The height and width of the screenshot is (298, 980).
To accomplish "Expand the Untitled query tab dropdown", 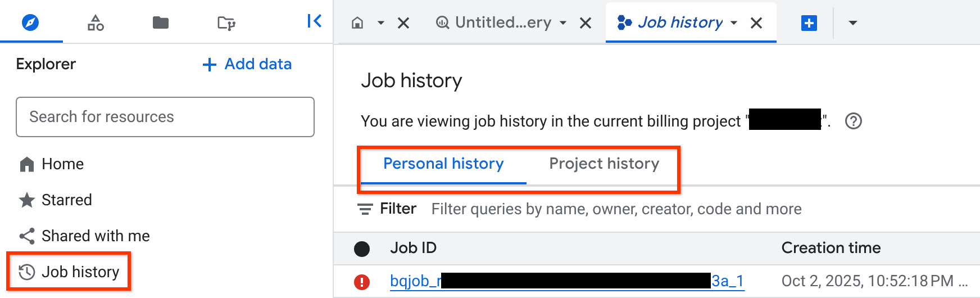I will (563, 23).
